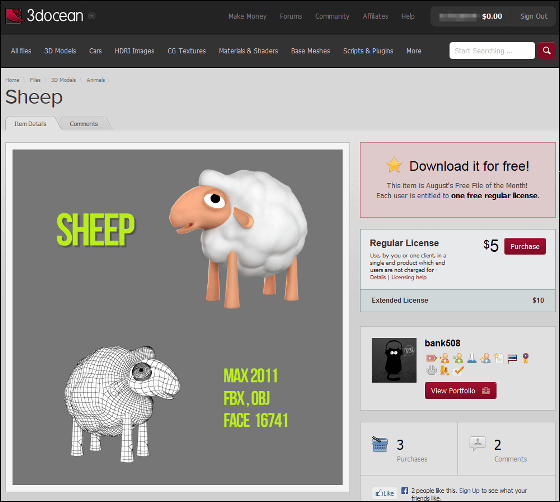
Task: Focus the Start Searching input field
Action: click(492, 51)
